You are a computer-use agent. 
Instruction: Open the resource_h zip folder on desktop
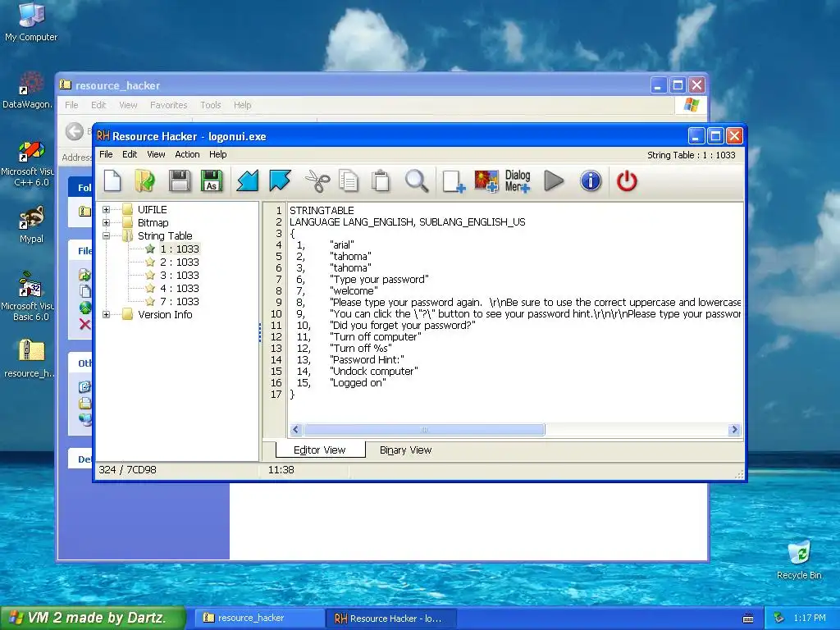[30, 359]
